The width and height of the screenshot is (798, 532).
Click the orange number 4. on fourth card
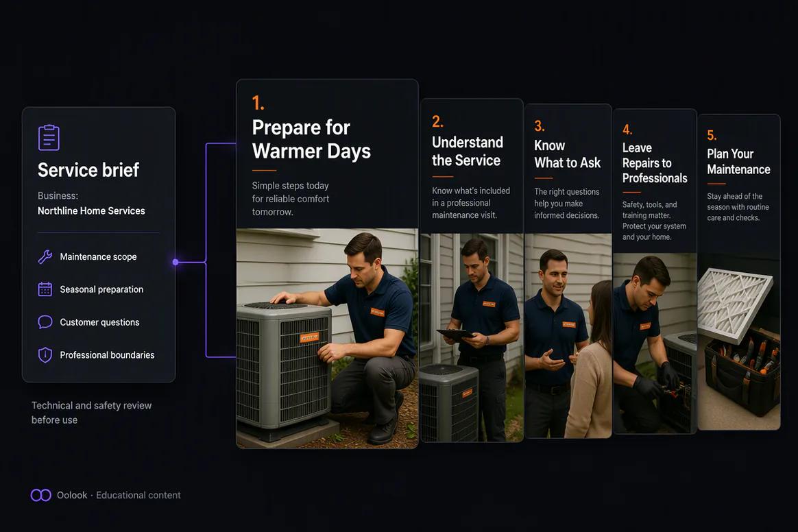tap(627, 130)
